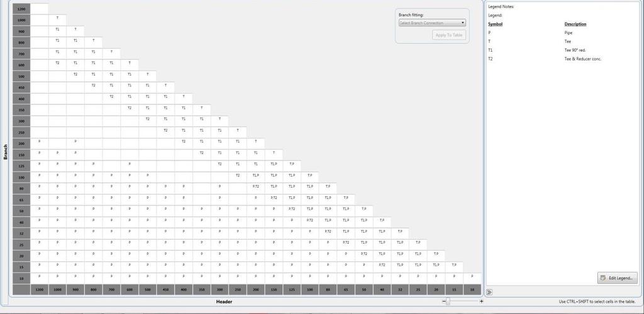The image size is (644, 314).
Task: Select the T,P cell in branch row 20
Action: coord(436,255)
